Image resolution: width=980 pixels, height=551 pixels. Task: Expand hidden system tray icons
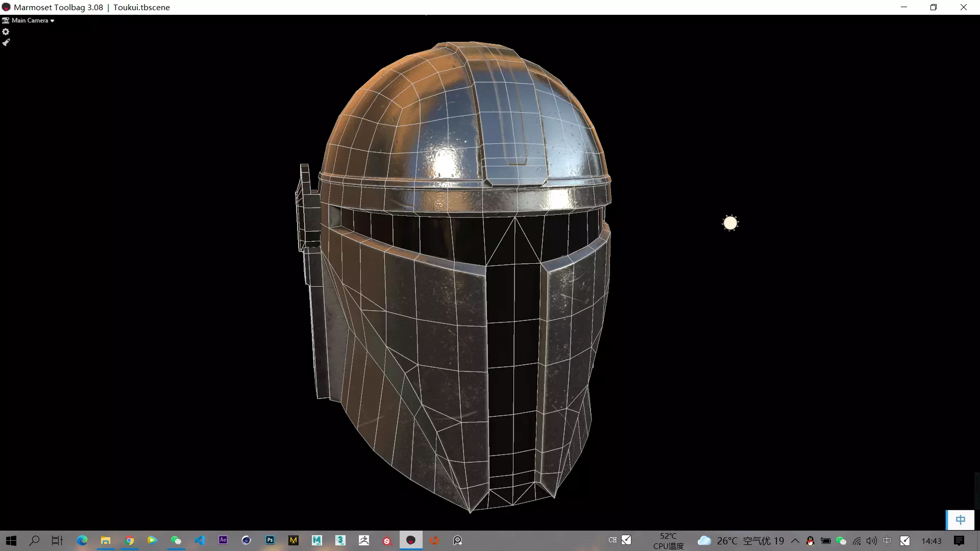795,541
